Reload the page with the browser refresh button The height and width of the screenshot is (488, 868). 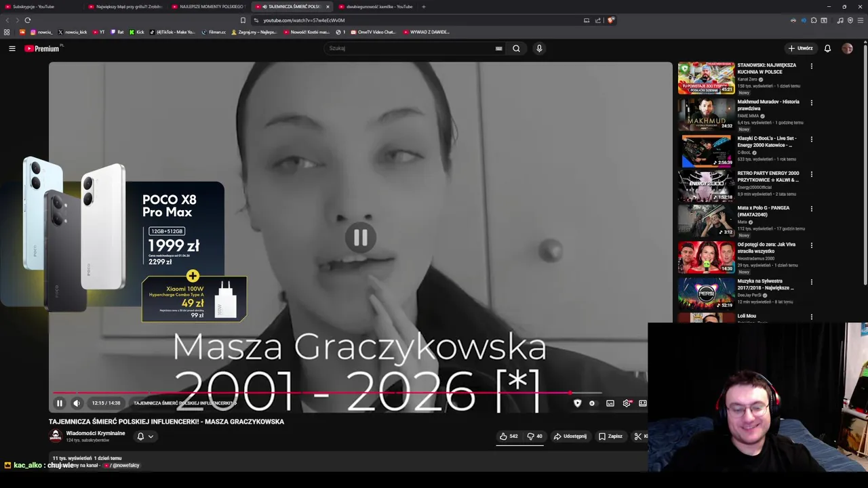tap(28, 20)
